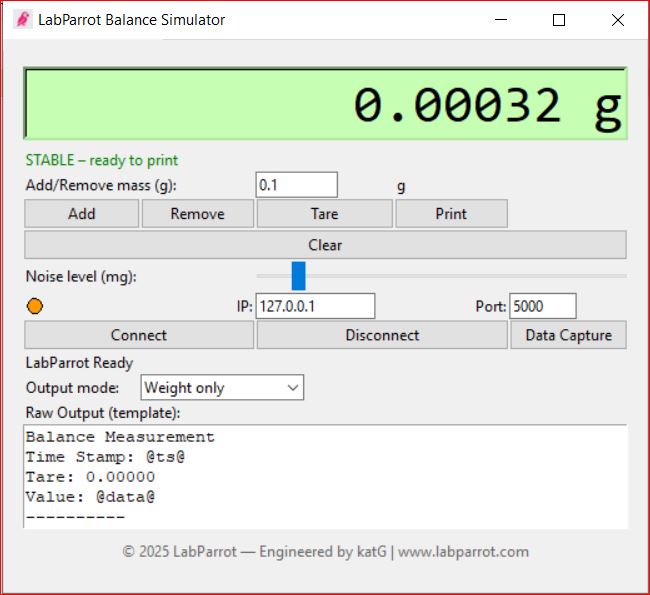The height and width of the screenshot is (595, 650).
Task: Click the Disconnect button
Action: (x=382, y=335)
